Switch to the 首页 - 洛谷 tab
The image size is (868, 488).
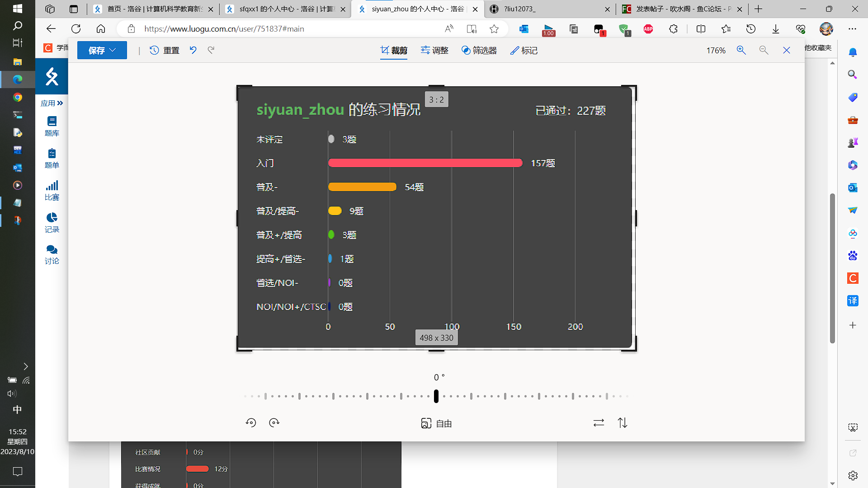(154, 9)
